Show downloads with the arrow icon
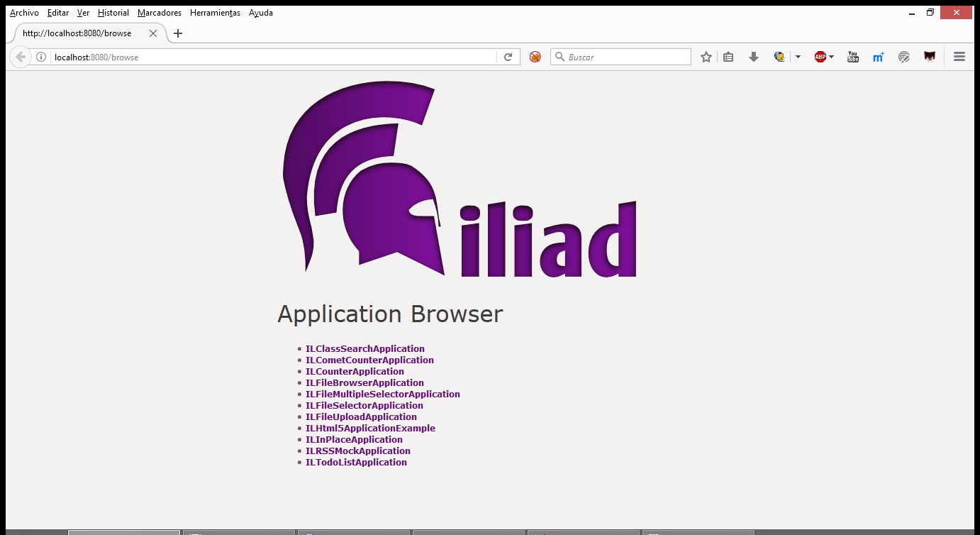The width and height of the screenshot is (980, 535). (754, 57)
